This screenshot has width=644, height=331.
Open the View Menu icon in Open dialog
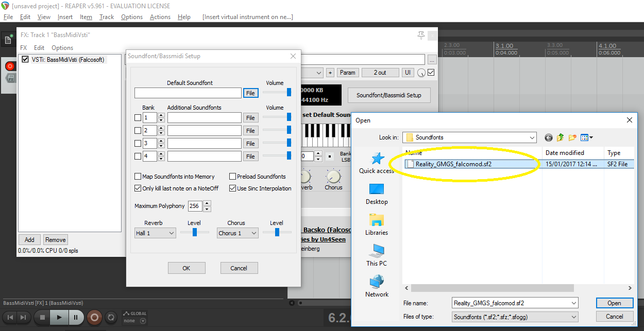pyautogui.click(x=587, y=137)
